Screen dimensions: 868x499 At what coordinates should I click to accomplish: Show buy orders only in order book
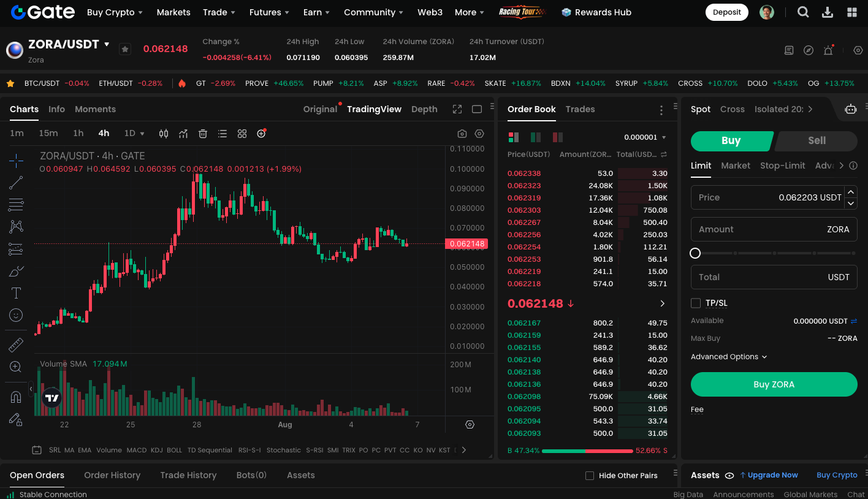coord(536,137)
